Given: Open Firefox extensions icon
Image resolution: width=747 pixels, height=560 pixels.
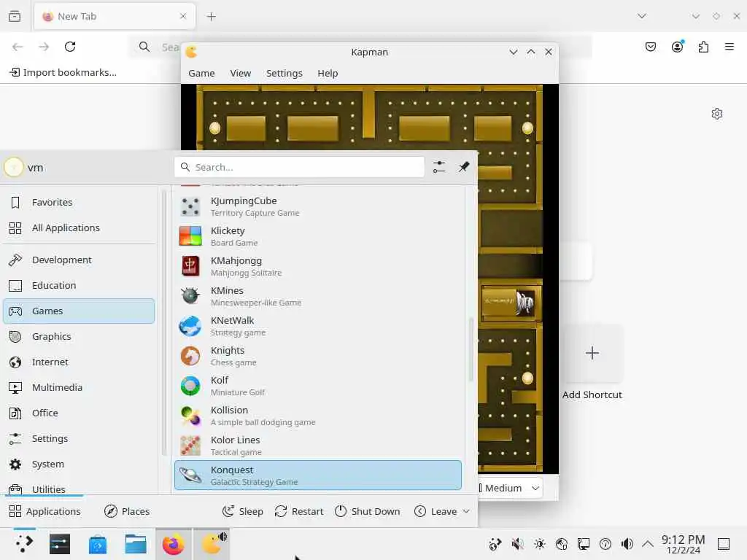Looking at the screenshot, I should [704, 47].
